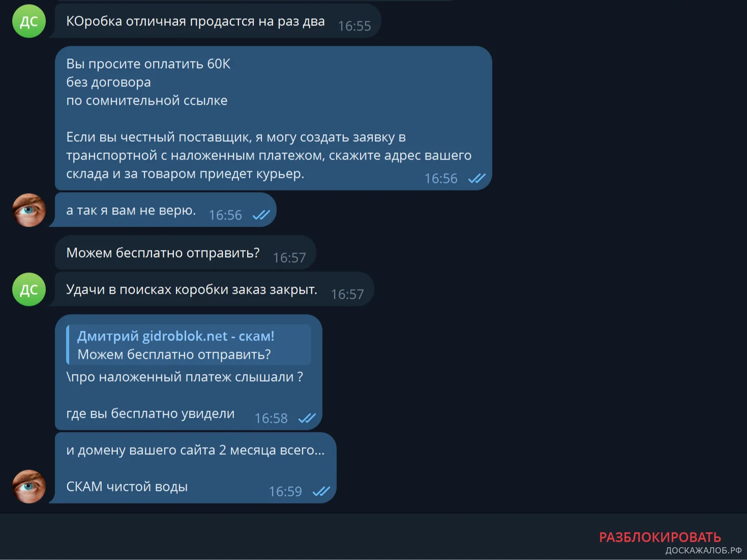Jump to quoted reply 'Дмитрий gidroblok.net - скам!'
Viewport: 747px width, 560px height.
(x=189, y=345)
